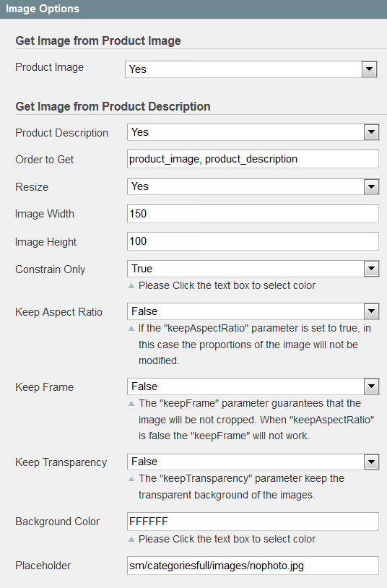
Task: Click the Image Width input field
Action: pyautogui.click(x=253, y=214)
